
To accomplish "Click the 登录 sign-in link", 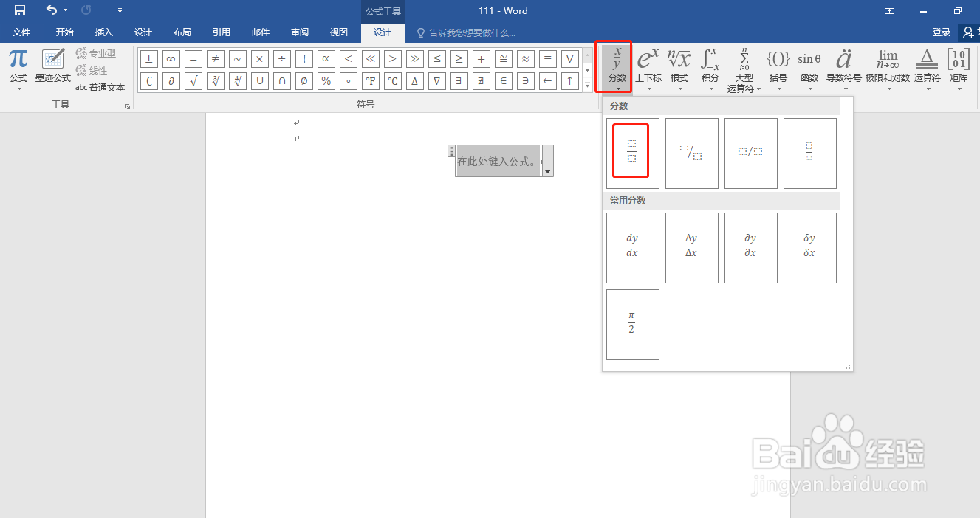I will tap(942, 32).
